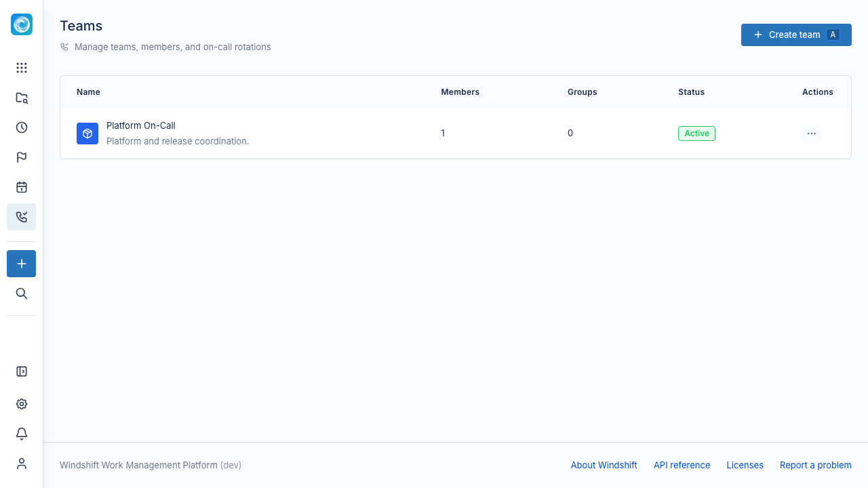Open notifications bell icon
The width and height of the screenshot is (868, 488).
coord(22,434)
